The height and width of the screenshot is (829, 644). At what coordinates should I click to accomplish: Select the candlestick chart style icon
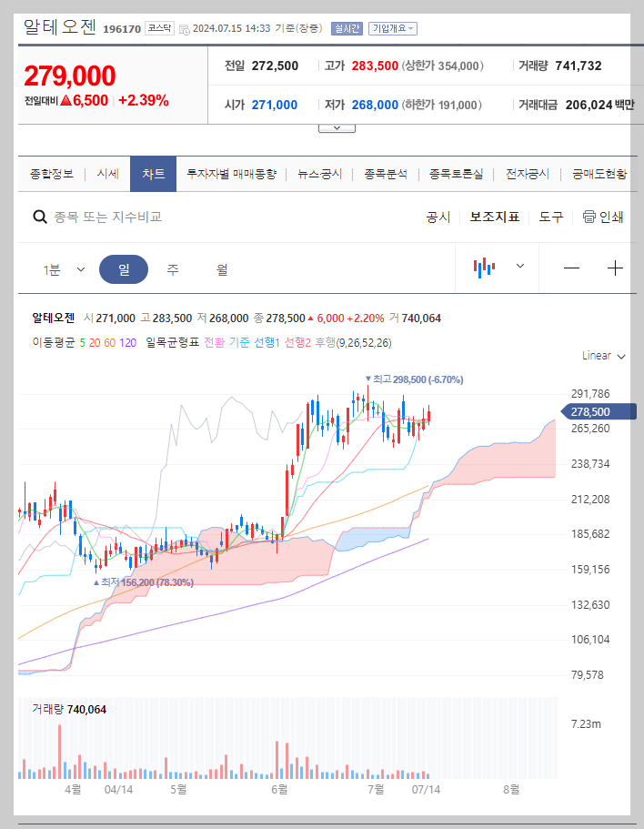click(485, 268)
